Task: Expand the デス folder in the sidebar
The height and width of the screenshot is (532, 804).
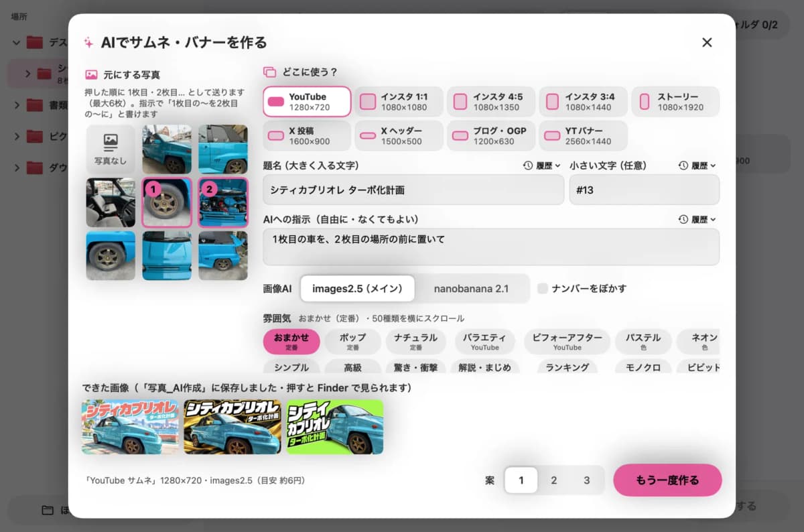Action: (x=16, y=42)
